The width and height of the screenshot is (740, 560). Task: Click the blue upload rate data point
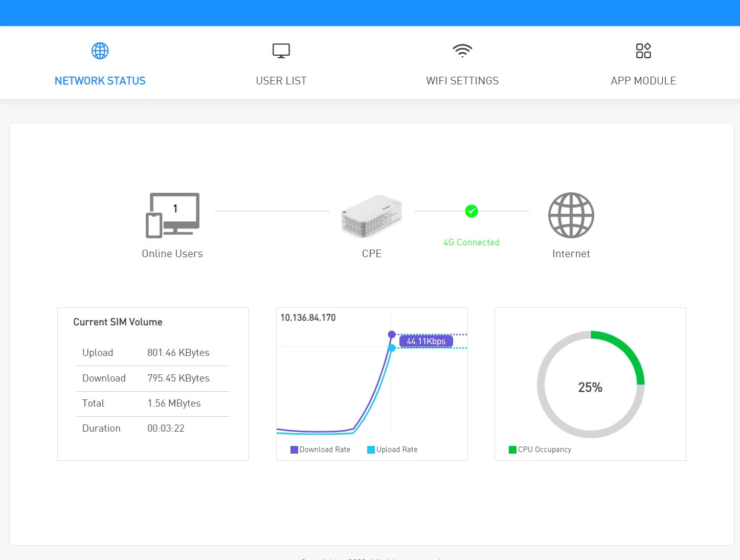click(392, 348)
